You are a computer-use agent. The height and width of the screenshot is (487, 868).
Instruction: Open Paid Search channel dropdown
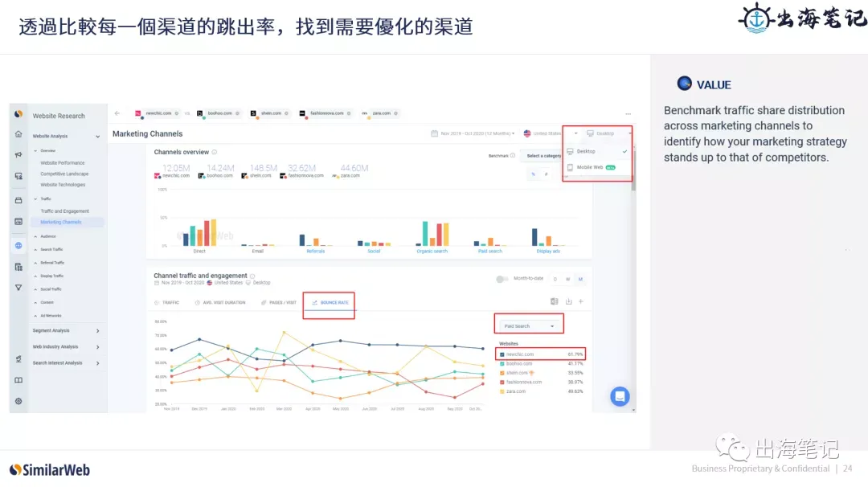pyautogui.click(x=529, y=326)
